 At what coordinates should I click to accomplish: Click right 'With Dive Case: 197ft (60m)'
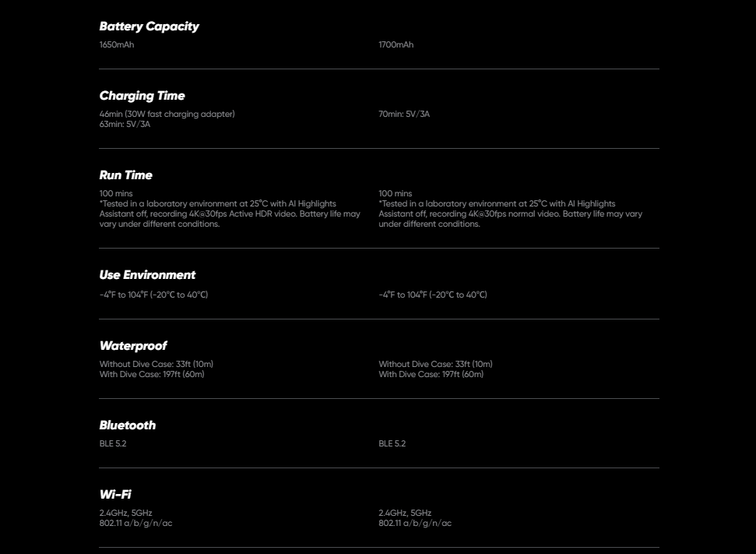(431, 375)
